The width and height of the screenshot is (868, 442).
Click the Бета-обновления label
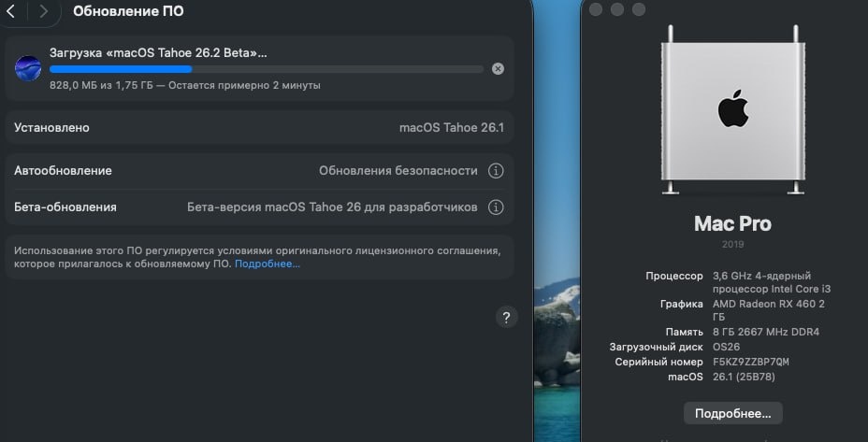click(65, 207)
